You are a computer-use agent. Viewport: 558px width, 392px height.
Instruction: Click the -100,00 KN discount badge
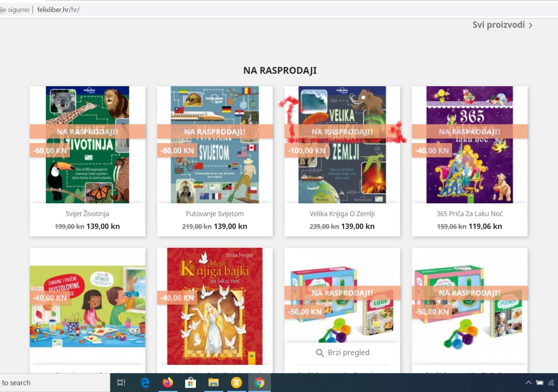click(307, 151)
